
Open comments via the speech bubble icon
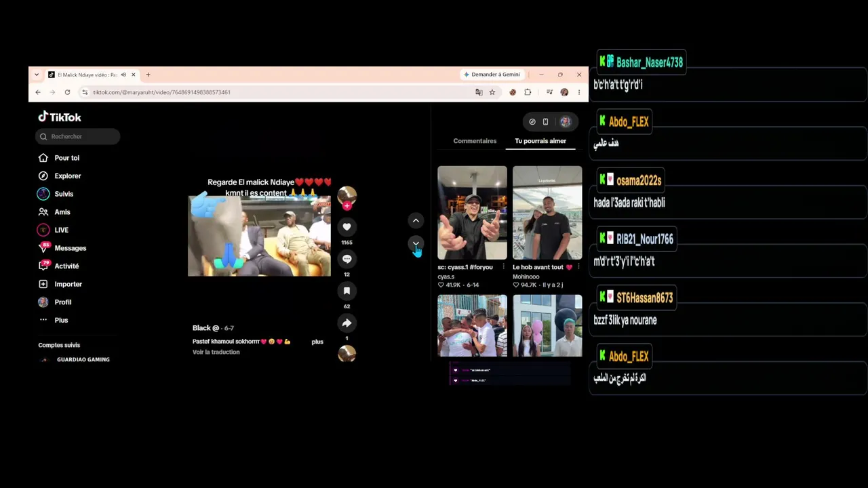coord(347,259)
